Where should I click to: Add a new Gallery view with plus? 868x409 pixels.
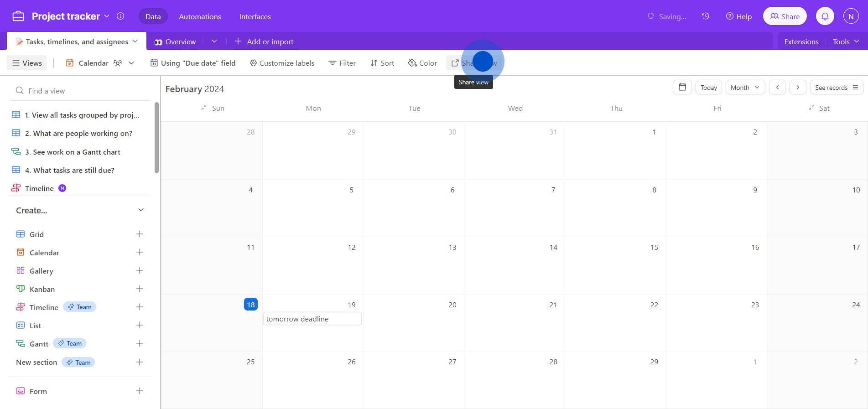coord(140,270)
